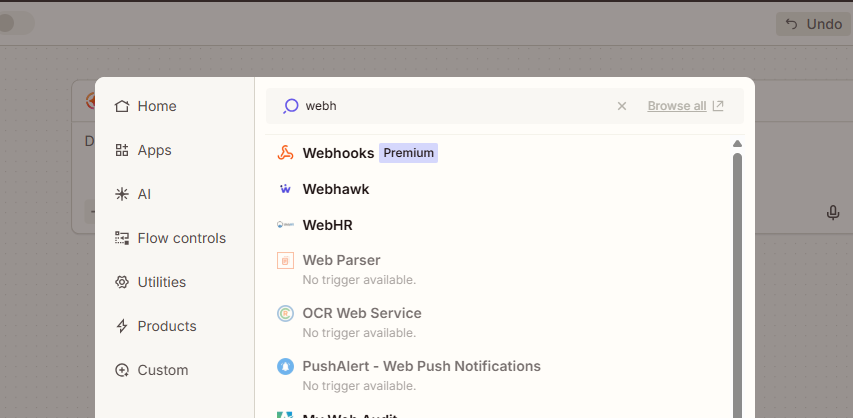Choose the WebHR logo icon
This screenshot has height=418, width=853.
[x=285, y=225]
